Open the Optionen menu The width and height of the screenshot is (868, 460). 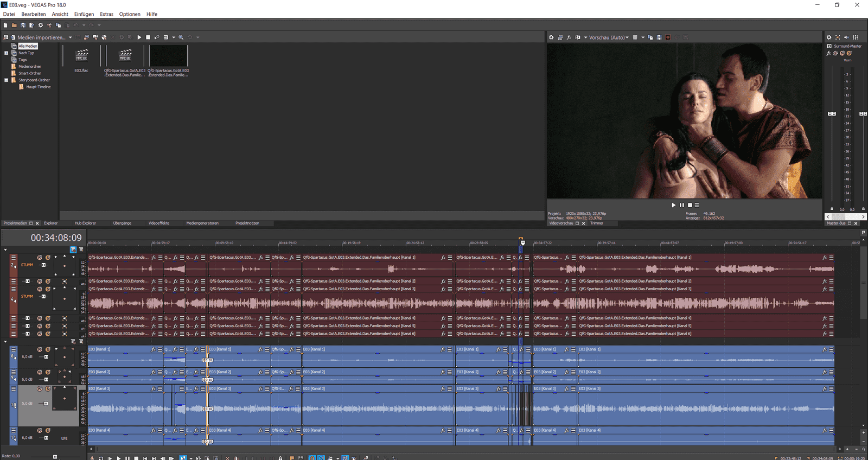coord(130,14)
